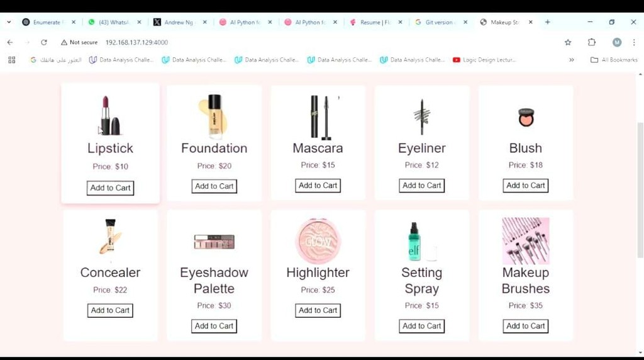Open a new tab with the plus button
644x360 pixels.
click(x=548, y=22)
